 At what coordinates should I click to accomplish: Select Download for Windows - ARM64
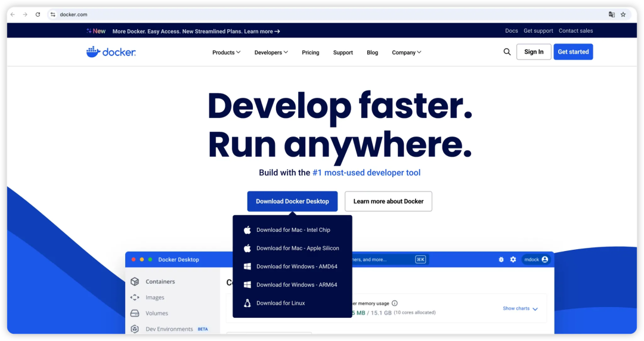(292, 285)
